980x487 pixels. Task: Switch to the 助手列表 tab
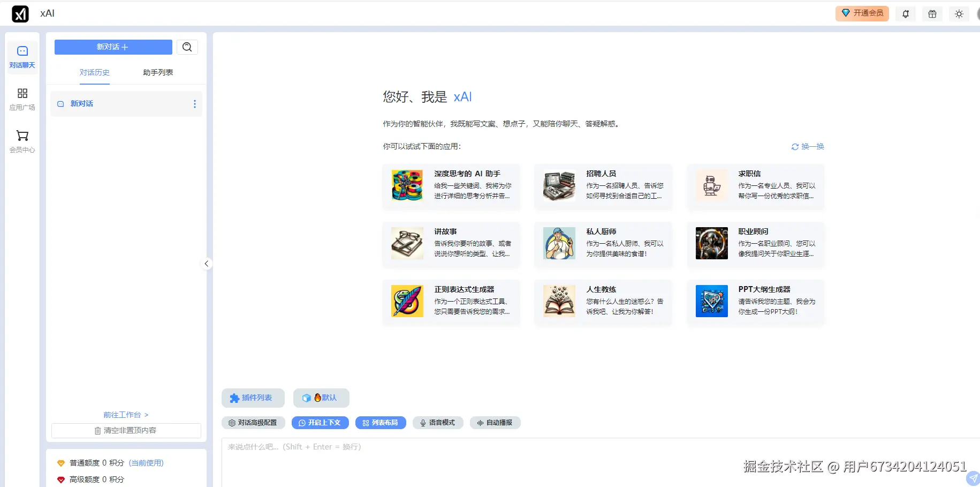click(157, 72)
